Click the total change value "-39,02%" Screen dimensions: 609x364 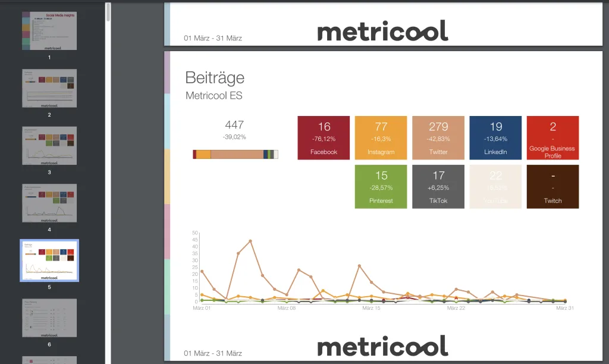(x=234, y=137)
